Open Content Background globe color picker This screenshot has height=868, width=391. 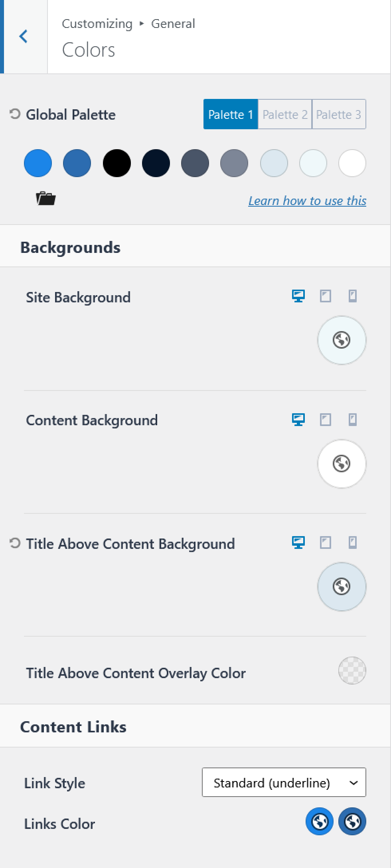click(x=342, y=464)
